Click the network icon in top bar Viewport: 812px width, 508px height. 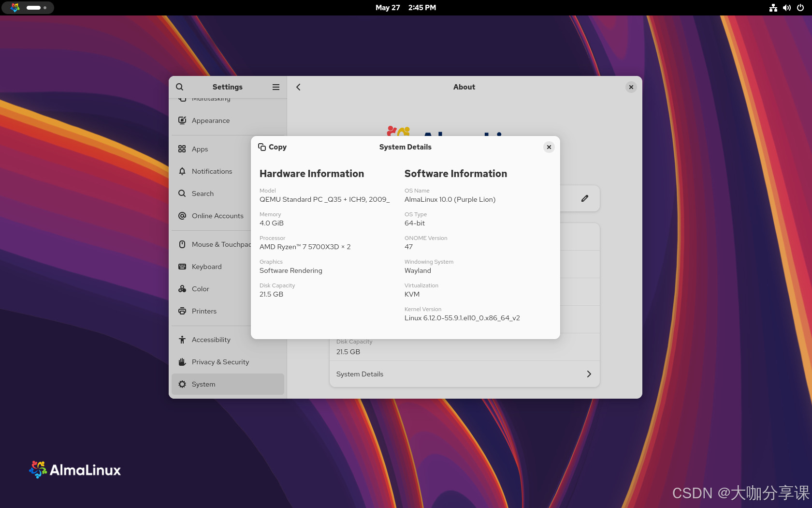click(x=773, y=8)
